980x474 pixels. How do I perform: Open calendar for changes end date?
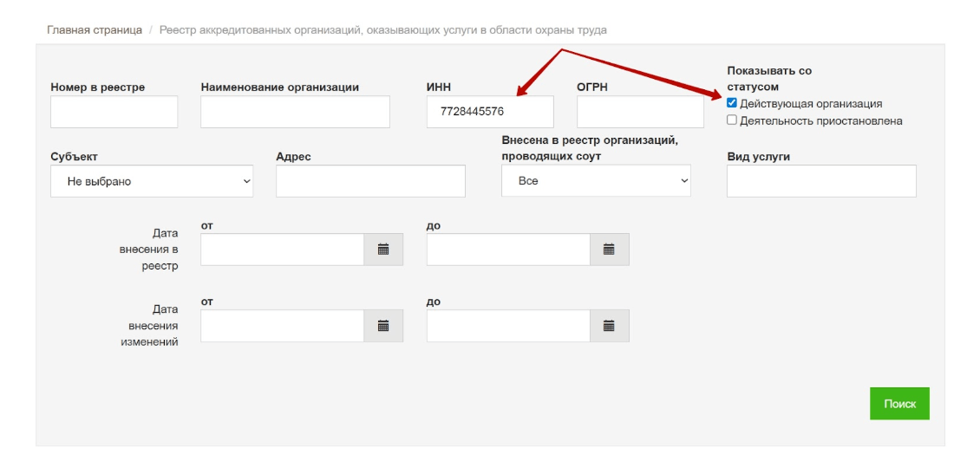[x=609, y=326]
